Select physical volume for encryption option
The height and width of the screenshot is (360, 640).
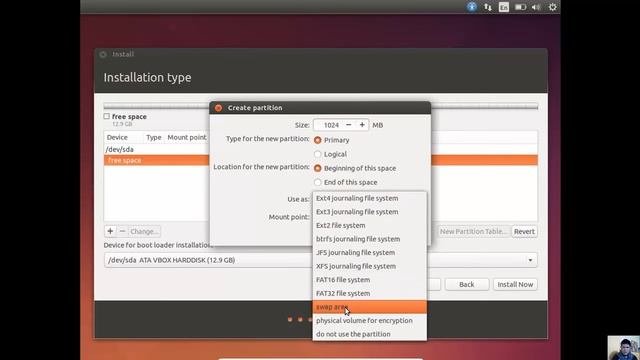[x=369, y=320]
